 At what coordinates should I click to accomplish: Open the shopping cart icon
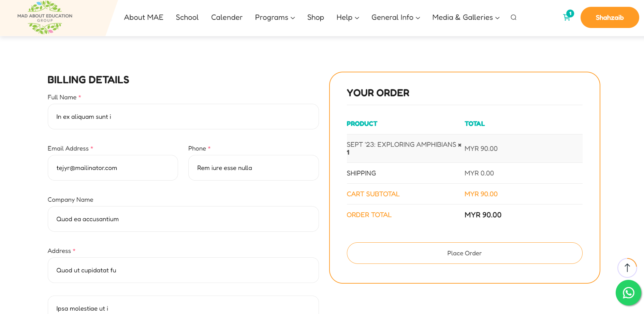567,17
